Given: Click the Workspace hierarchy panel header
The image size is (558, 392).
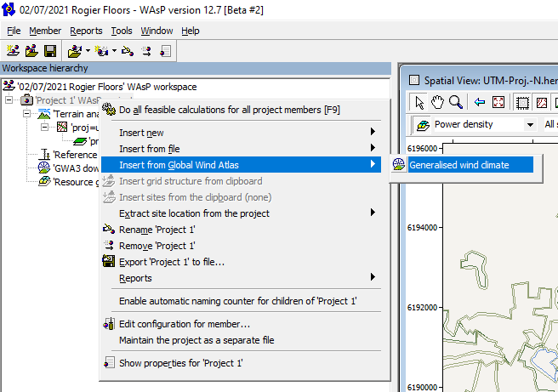Looking at the screenshot, I should pos(196,68).
